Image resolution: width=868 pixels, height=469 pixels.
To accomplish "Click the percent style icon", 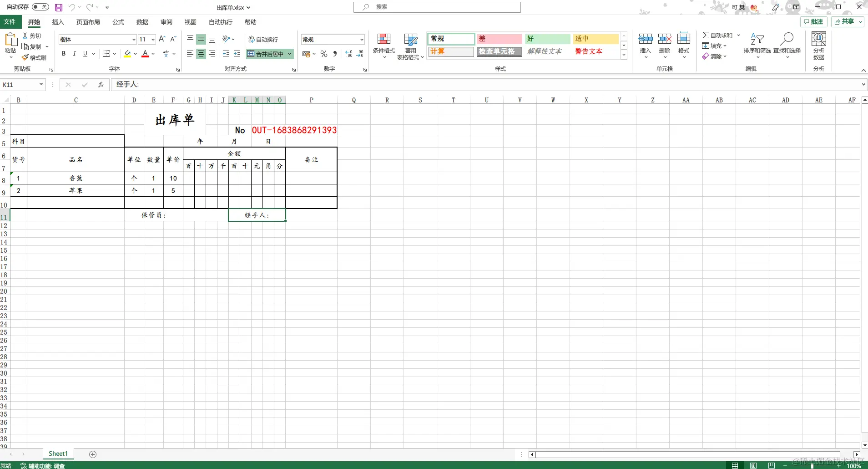I will click(324, 54).
